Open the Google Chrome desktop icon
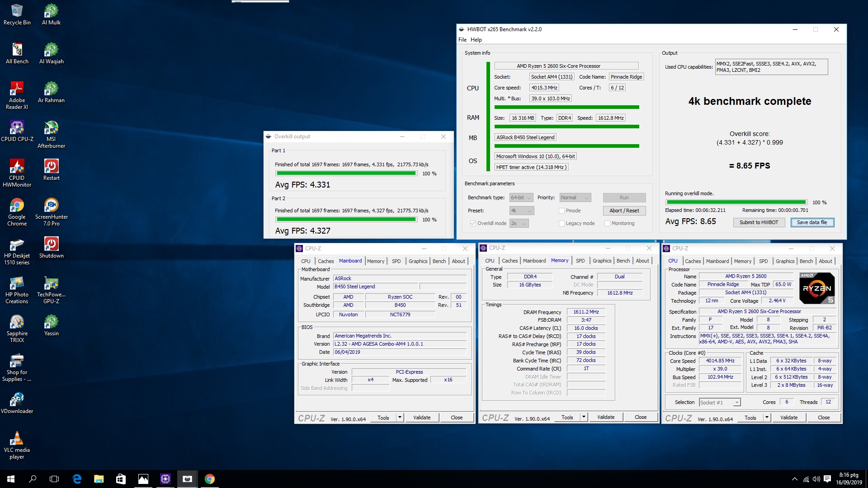Image resolution: width=868 pixels, height=488 pixels. (x=17, y=212)
